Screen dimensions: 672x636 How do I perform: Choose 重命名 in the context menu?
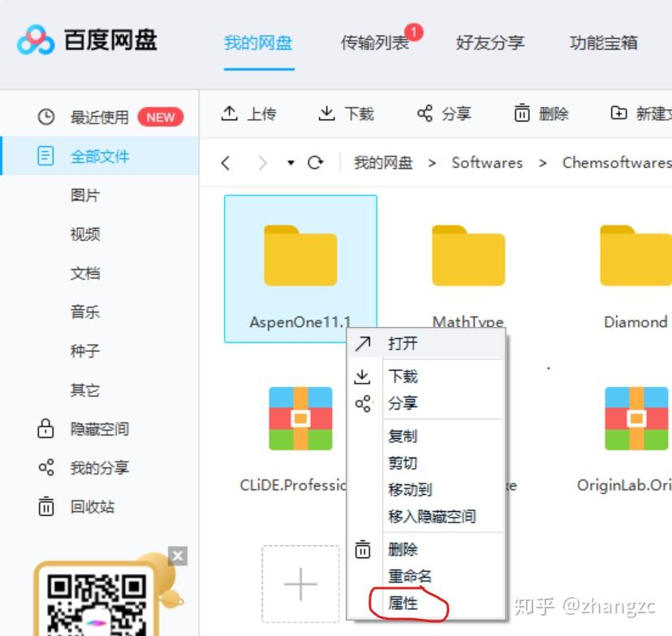426,577
